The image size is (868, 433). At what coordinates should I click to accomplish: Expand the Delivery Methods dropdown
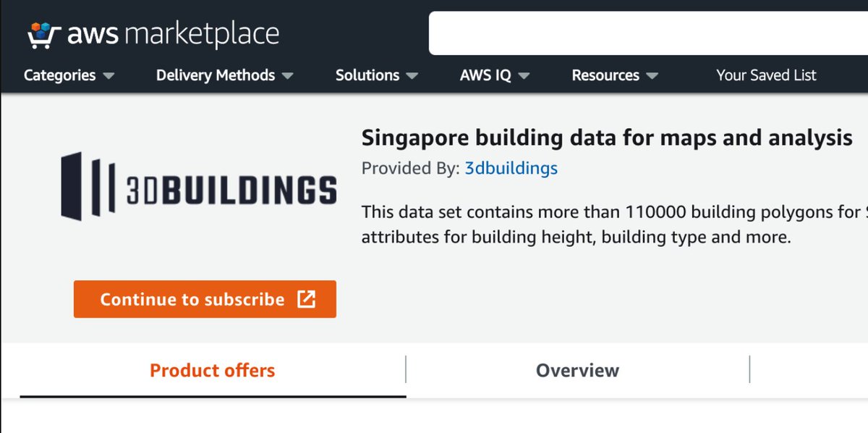pos(224,75)
